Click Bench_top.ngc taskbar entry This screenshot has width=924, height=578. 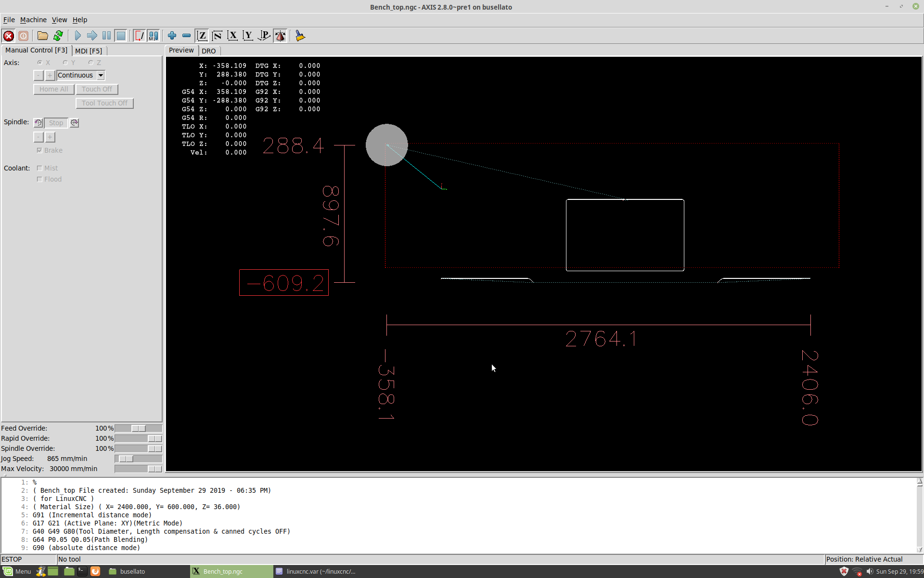(x=231, y=571)
